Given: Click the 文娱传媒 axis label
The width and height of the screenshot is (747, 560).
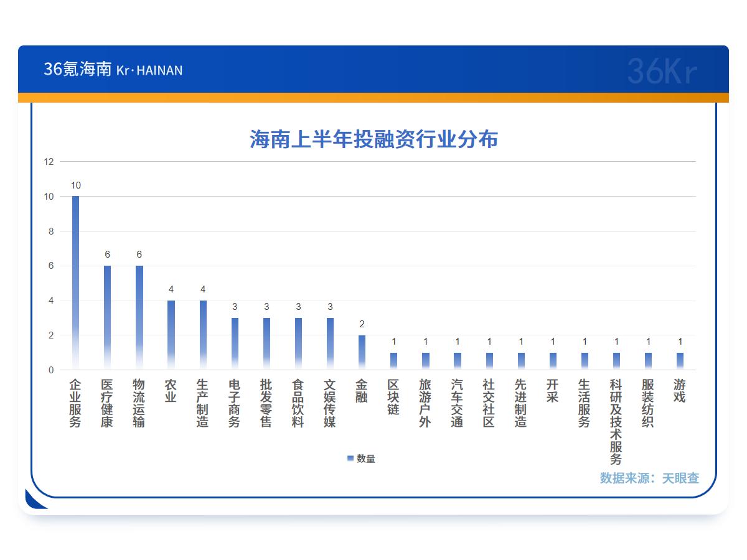Looking at the screenshot, I should pos(330,403).
